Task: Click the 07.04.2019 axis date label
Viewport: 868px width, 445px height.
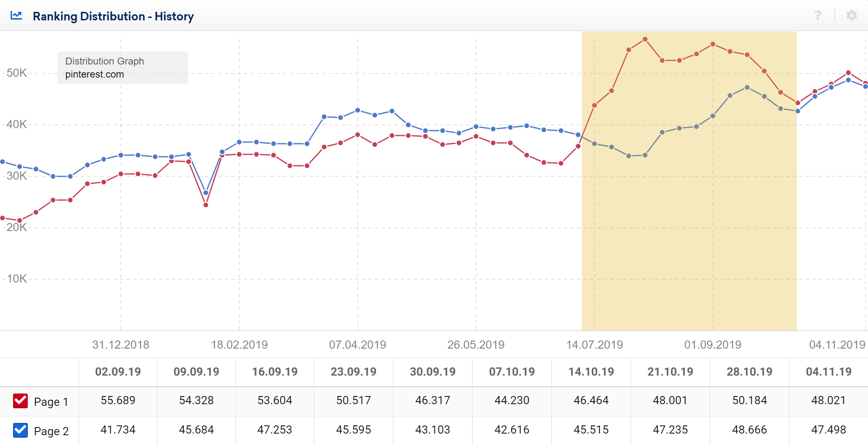Action: tap(357, 345)
